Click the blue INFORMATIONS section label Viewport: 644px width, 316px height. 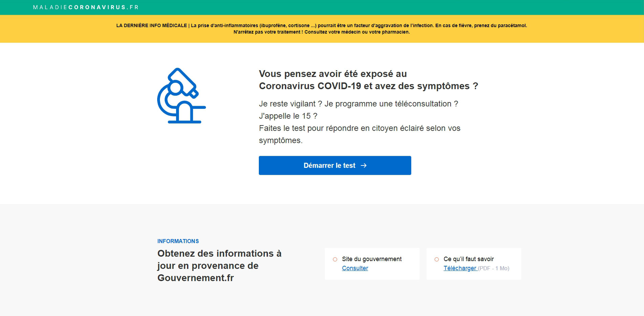(x=178, y=241)
